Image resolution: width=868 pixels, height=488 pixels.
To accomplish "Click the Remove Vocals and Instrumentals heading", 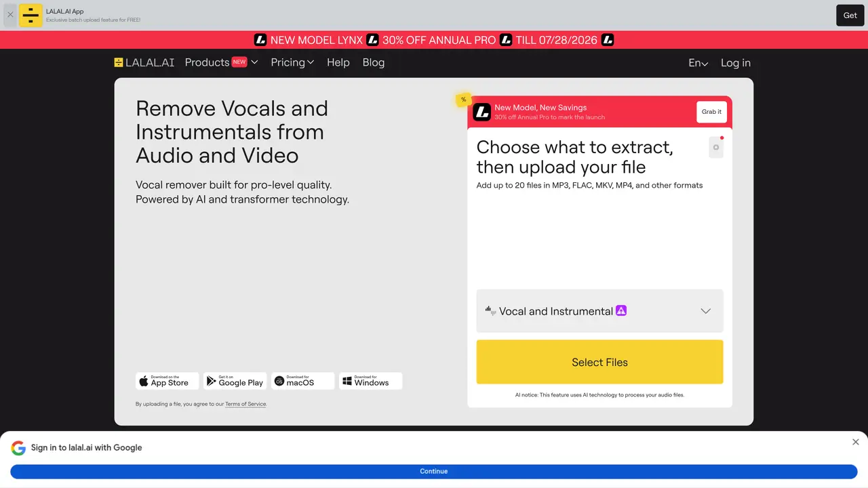I will (232, 131).
